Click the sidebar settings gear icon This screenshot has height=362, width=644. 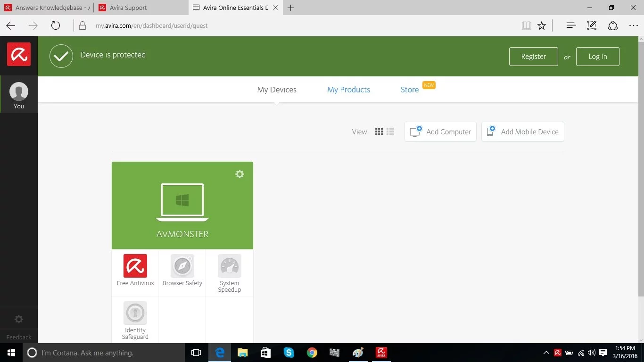point(19,319)
